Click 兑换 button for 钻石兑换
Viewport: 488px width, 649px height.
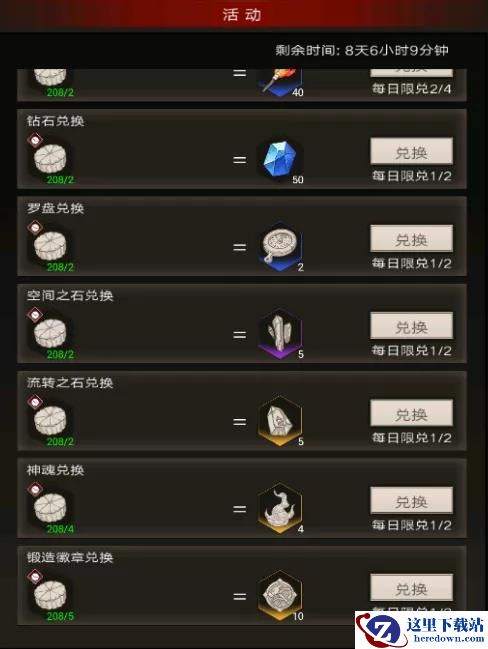point(411,152)
